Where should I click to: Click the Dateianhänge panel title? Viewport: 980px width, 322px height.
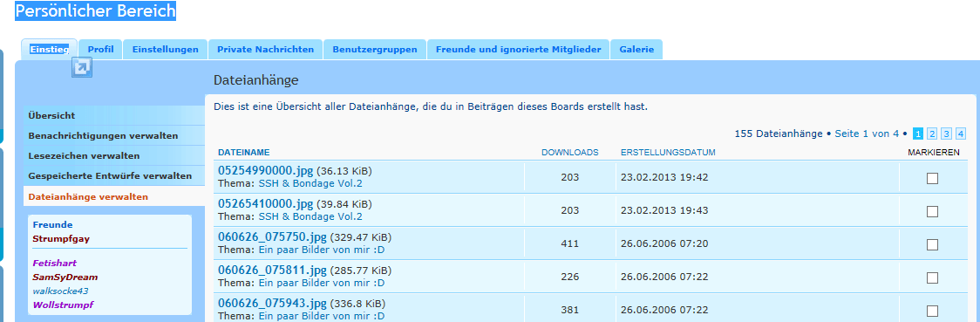[256, 80]
